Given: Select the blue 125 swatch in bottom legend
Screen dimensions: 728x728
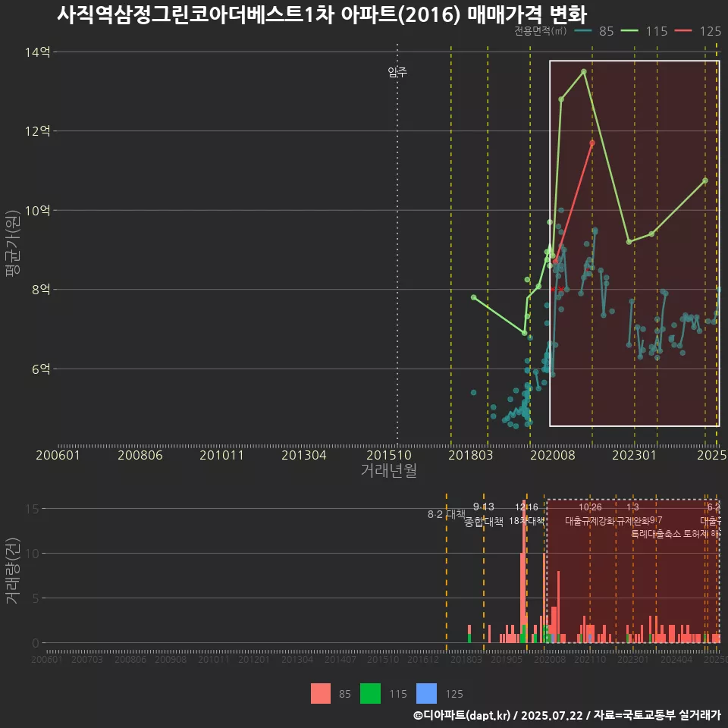Looking at the screenshot, I should 426,693.
